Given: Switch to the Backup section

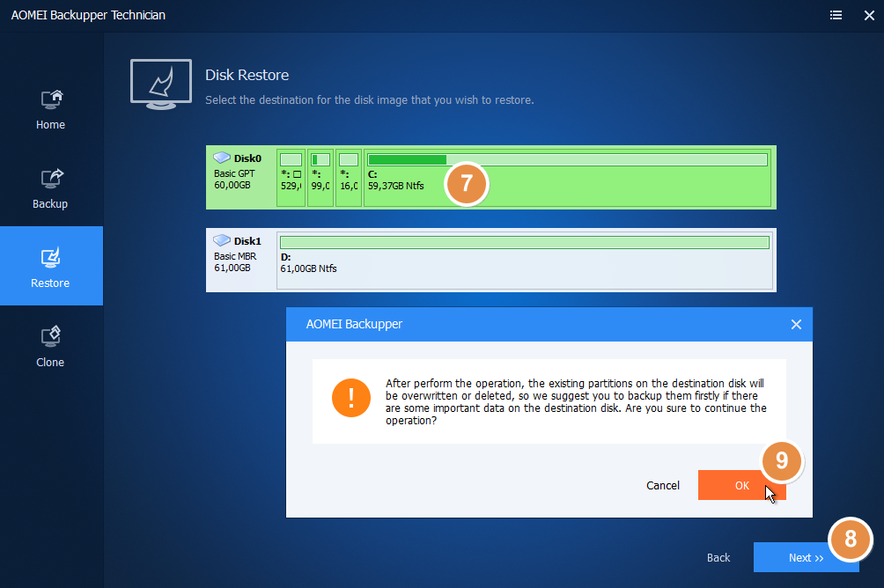Looking at the screenshot, I should point(51,189).
